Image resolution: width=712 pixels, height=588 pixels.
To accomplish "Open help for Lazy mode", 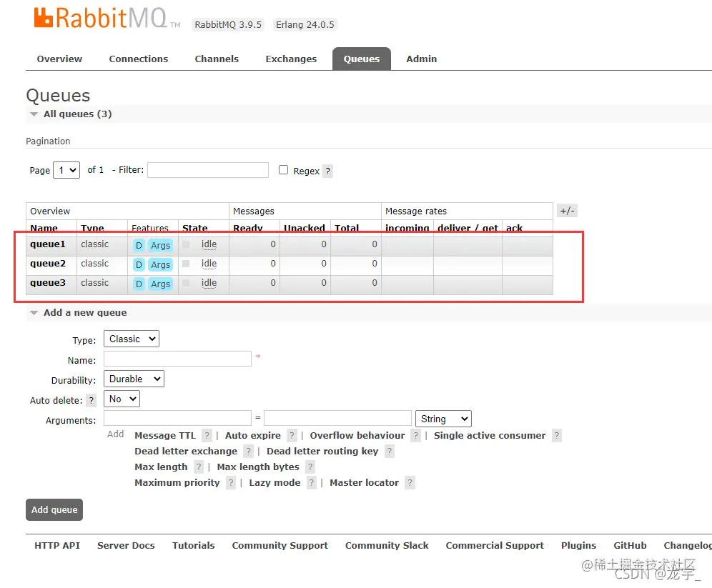I will (x=311, y=483).
